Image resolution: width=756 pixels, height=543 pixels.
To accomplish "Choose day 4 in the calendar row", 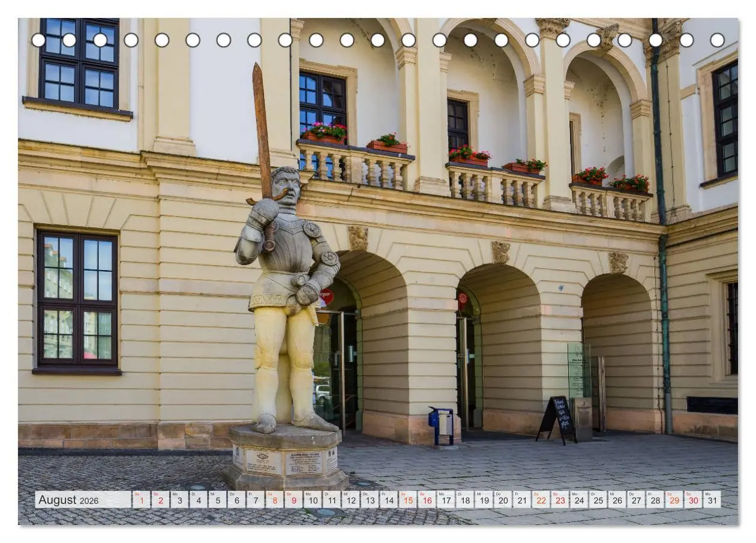I will point(198,499).
